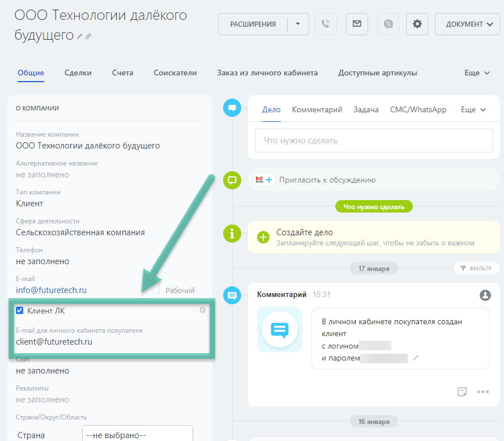Select the Комментарий tab in timeline
The height and width of the screenshot is (441, 504).
tap(317, 110)
